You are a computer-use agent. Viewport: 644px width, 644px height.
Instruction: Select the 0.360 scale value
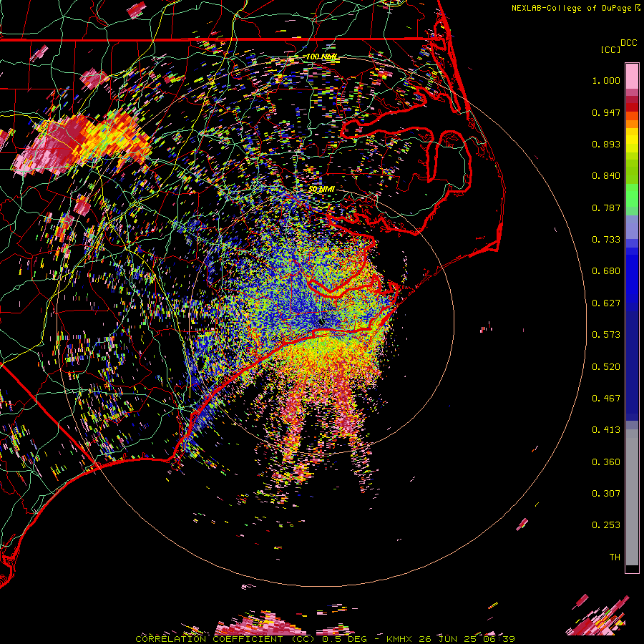(606, 462)
